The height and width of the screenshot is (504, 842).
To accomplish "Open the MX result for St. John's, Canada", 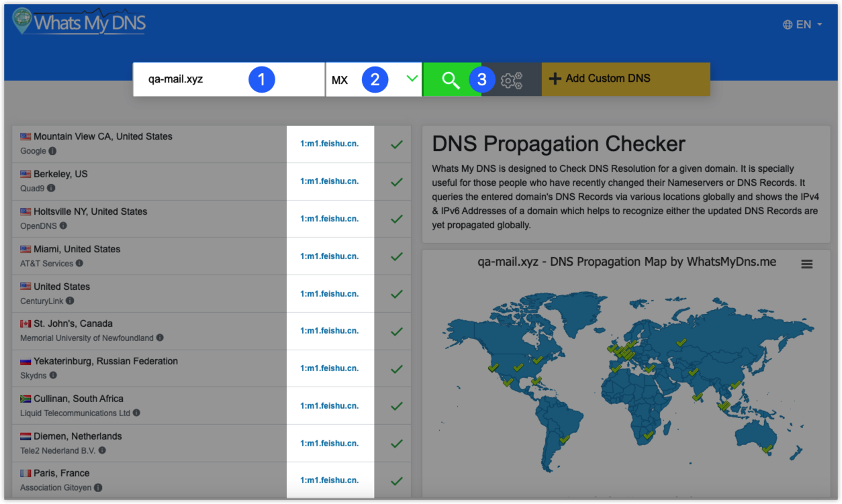I will click(x=330, y=331).
